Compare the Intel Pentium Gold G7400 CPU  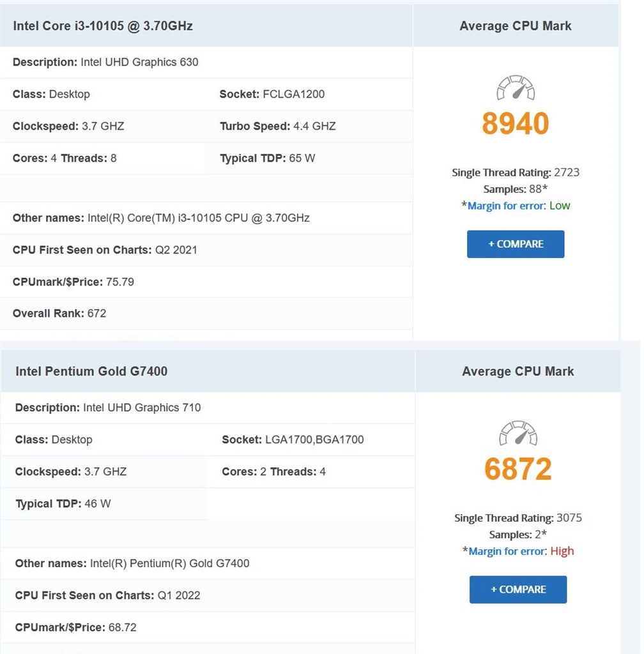tap(518, 589)
